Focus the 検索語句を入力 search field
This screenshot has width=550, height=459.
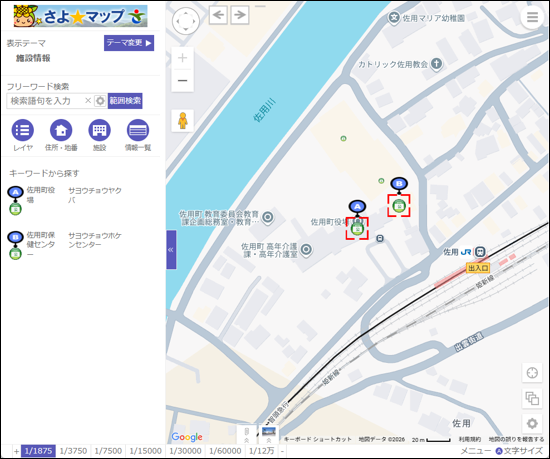pos(45,101)
